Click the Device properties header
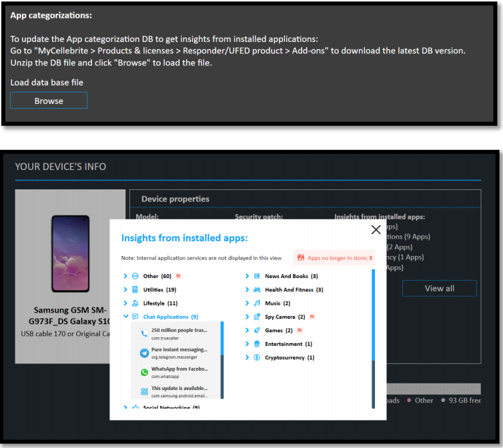The image size is (503, 448). click(175, 199)
